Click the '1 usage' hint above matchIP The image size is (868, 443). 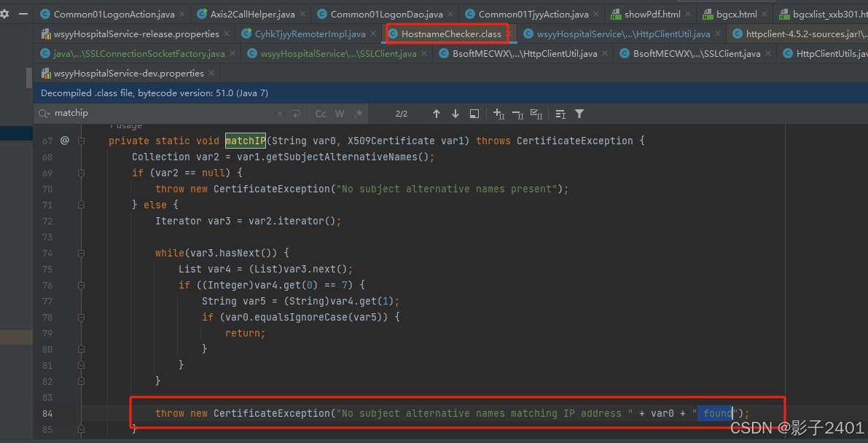point(125,125)
